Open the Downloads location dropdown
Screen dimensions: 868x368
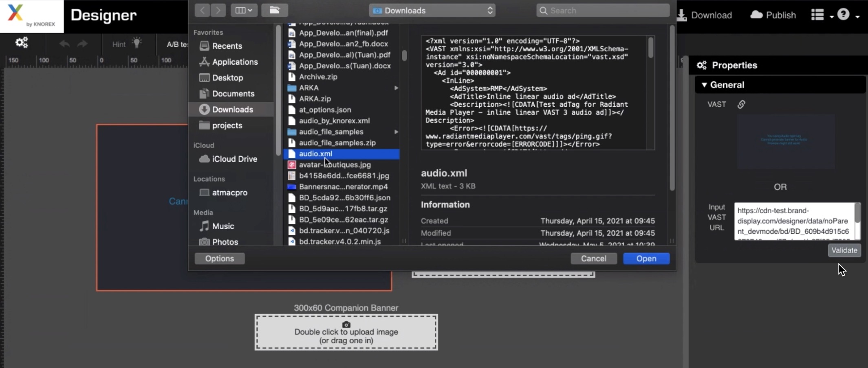tap(432, 11)
